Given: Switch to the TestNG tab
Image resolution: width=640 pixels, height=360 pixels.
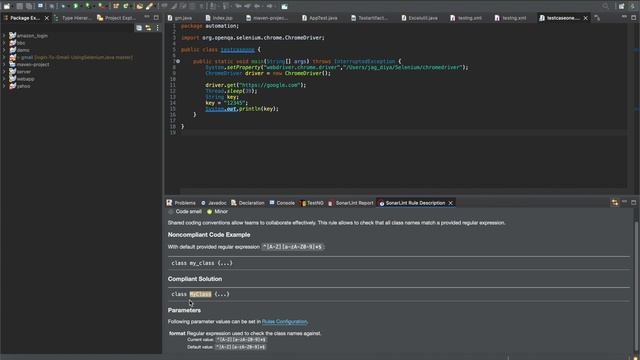Looking at the screenshot, I should click(312, 203).
